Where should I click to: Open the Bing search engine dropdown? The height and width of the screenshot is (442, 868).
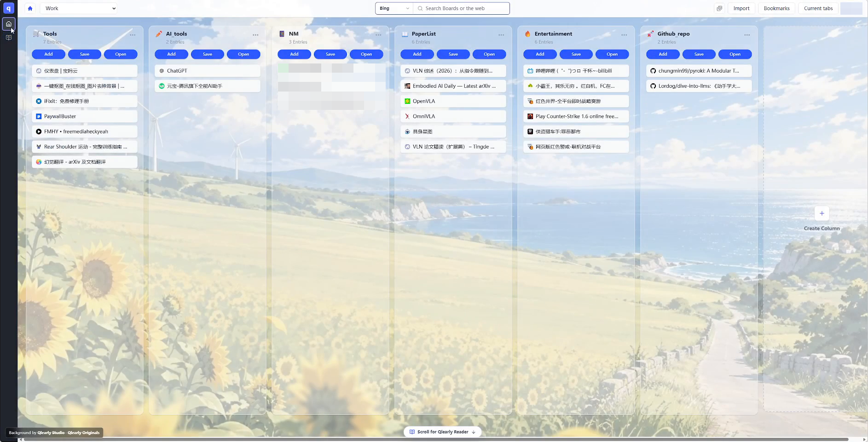[x=394, y=8]
